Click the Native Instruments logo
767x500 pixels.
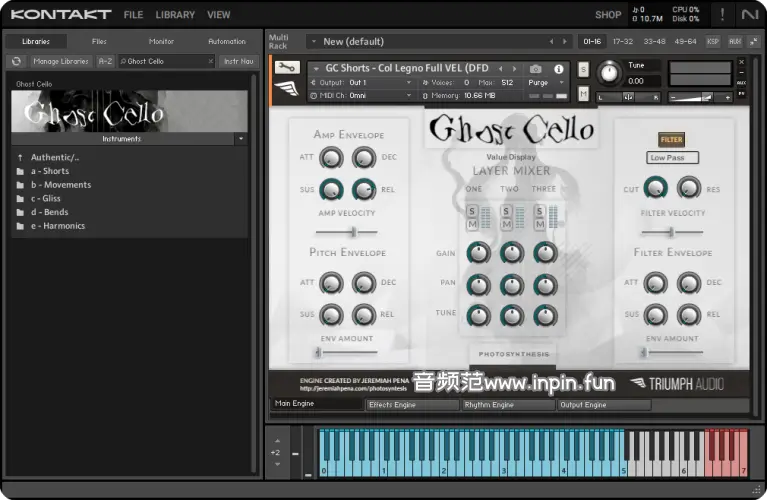point(749,15)
